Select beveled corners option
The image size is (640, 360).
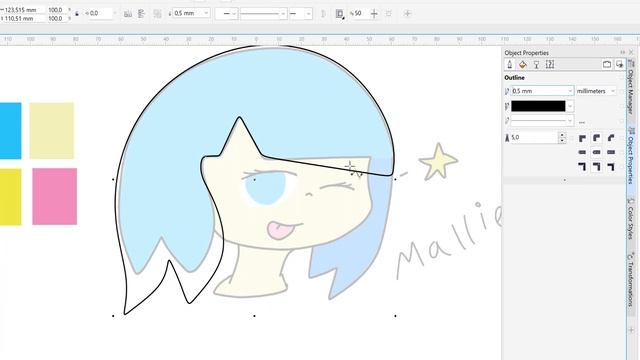click(x=611, y=138)
